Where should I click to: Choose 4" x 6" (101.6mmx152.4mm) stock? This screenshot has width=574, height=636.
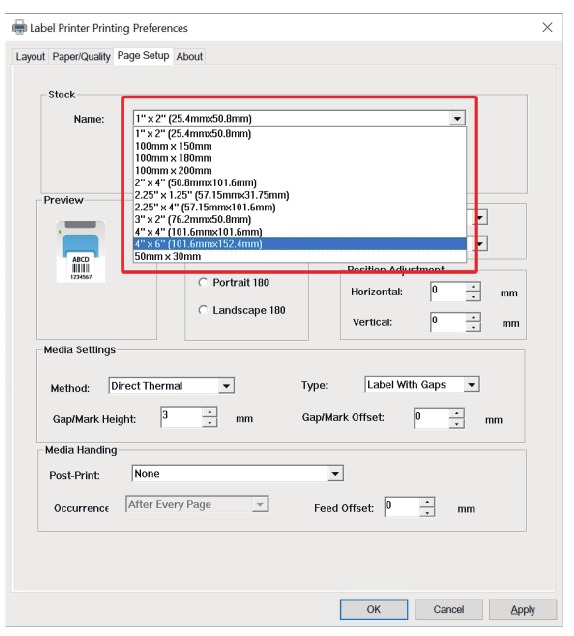pyautogui.click(x=300, y=244)
